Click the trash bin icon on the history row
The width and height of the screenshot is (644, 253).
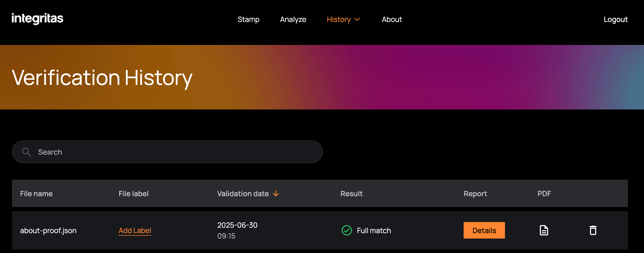click(593, 230)
